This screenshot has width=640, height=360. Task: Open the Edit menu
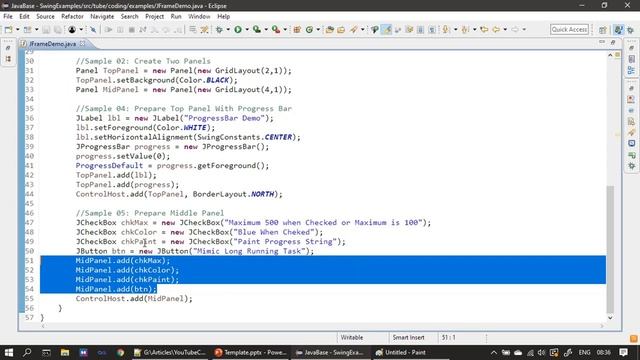click(24, 16)
